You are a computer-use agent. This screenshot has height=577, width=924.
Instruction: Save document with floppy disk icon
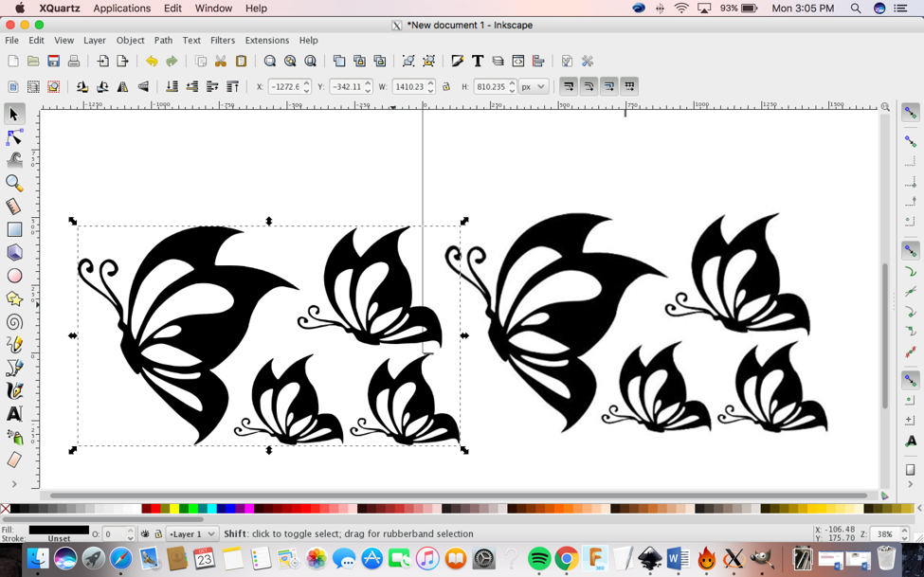coord(54,62)
